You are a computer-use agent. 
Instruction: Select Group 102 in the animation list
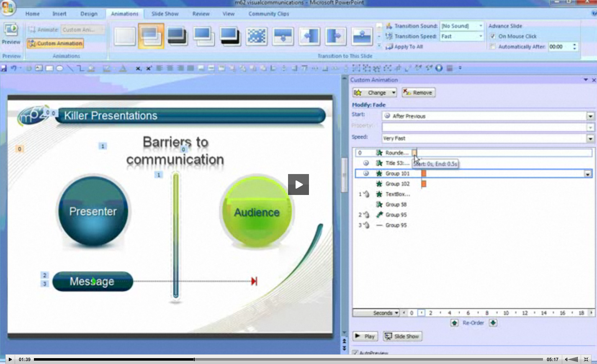pos(397,184)
